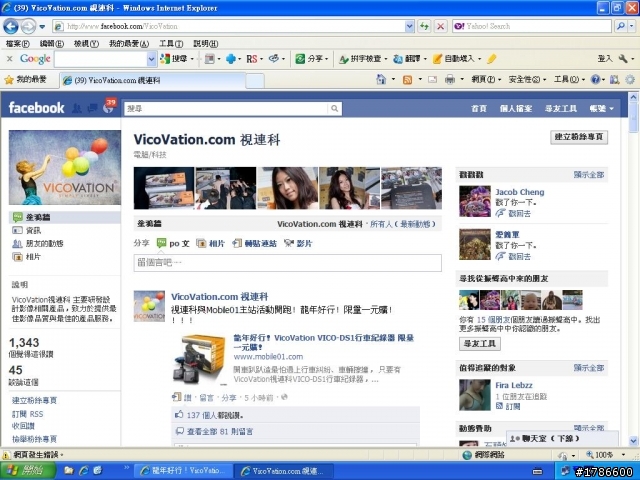Click the VICO-DS1 dashcam product thumbnail
This screenshot has height=480, width=640.
point(198,360)
